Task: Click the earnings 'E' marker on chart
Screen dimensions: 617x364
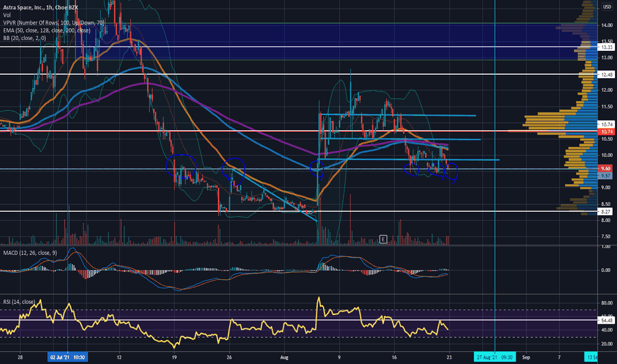Action: coord(383,239)
